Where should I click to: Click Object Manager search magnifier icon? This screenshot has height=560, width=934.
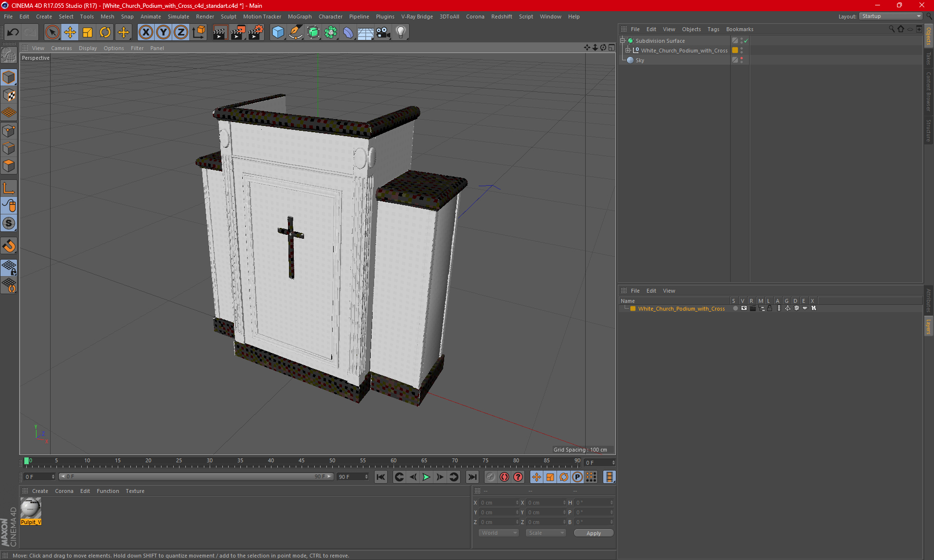892,29
